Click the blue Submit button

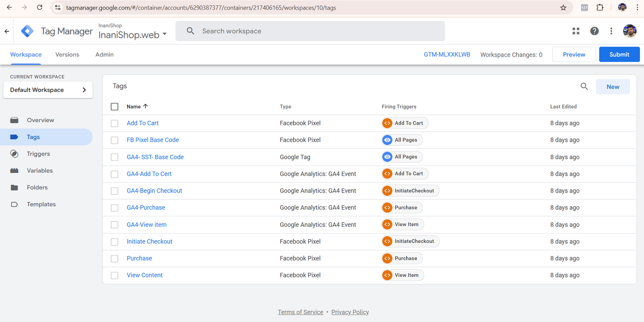pyautogui.click(x=619, y=55)
